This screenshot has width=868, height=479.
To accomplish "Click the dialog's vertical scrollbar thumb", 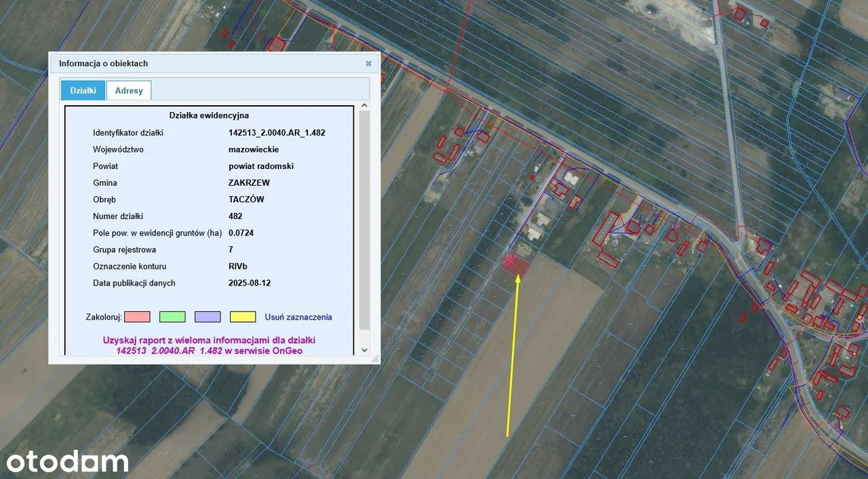I will coord(364,217).
